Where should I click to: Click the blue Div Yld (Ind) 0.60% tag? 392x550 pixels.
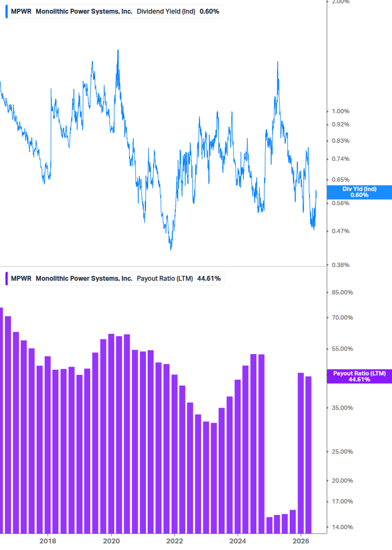point(359,192)
